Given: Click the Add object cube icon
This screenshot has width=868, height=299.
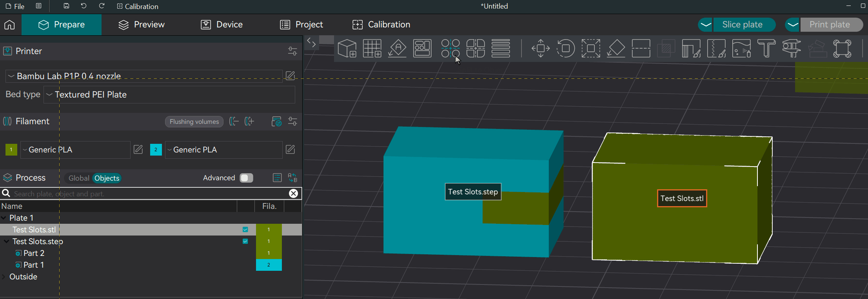Looking at the screenshot, I should 347,49.
